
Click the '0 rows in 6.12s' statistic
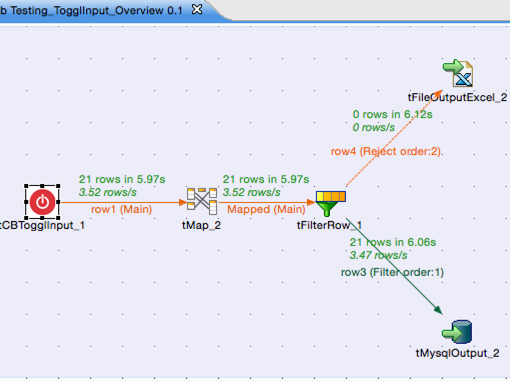(x=392, y=114)
